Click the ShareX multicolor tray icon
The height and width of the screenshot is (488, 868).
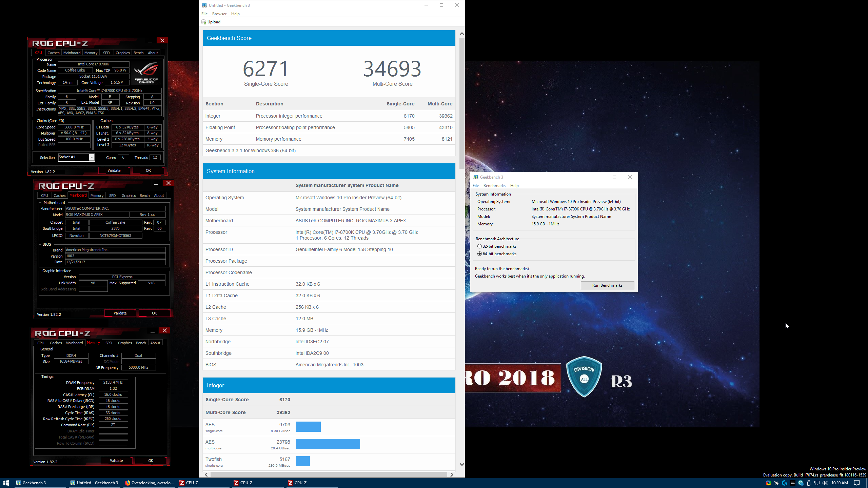tap(768, 483)
